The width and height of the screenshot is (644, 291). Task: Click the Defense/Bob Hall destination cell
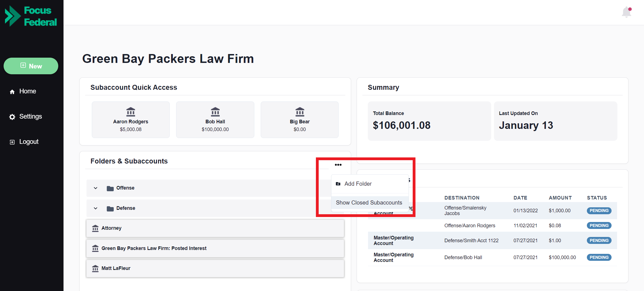463,257
